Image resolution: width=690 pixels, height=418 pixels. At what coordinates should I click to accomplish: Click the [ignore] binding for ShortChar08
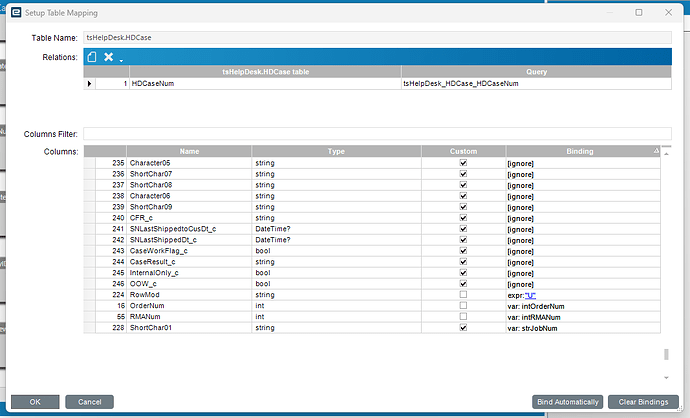(583, 185)
